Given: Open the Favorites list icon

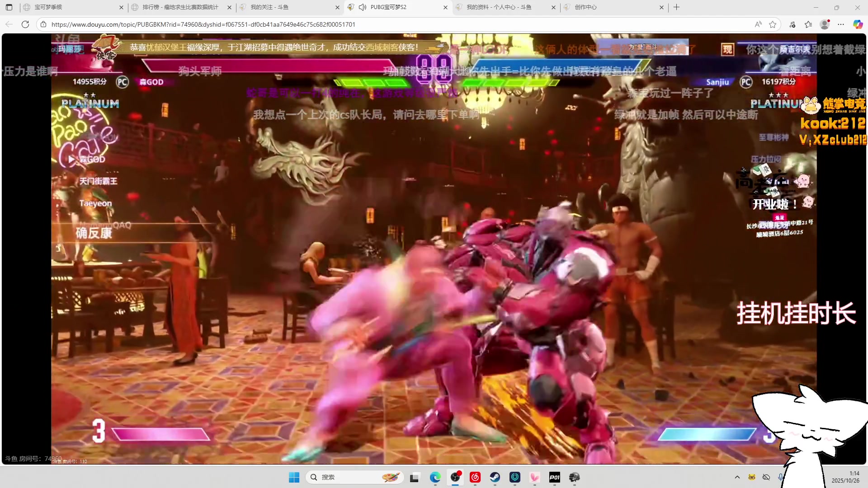Looking at the screenshot, I should (x=808, y=24).
